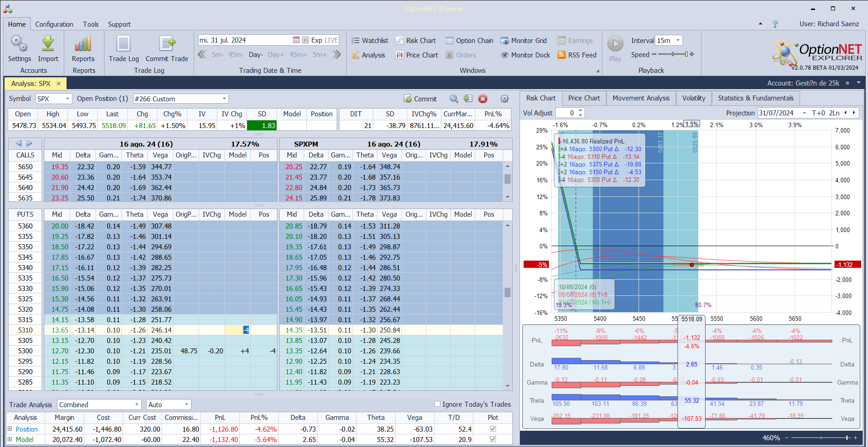
Task: Click the blue help question mark
Action: (775, 24)
